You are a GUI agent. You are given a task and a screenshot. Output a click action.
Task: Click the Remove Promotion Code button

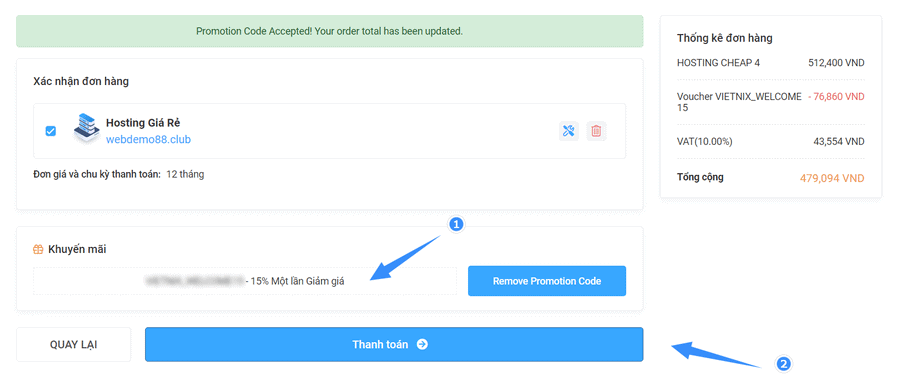pos(547,281)
